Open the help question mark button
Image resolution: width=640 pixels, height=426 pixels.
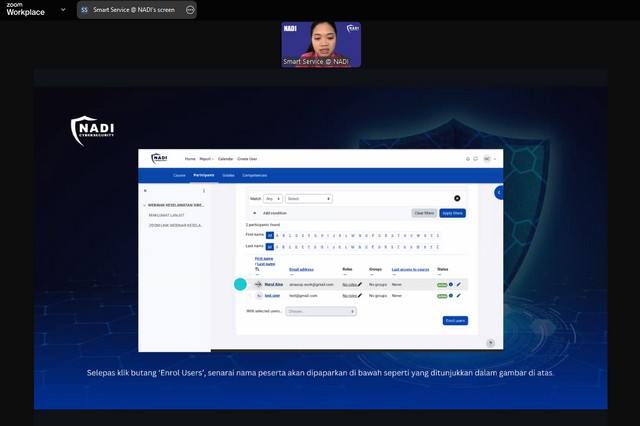(x=490, y=343)
